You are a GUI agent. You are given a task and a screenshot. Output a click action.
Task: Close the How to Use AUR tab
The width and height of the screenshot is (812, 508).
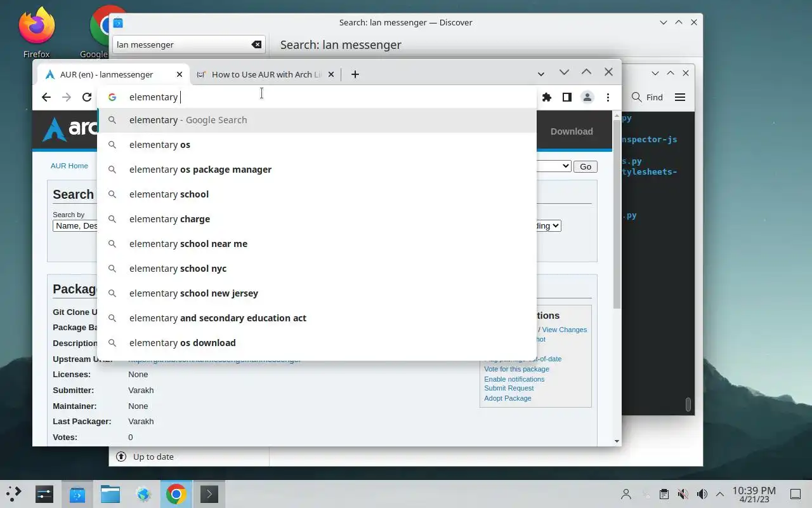tap(331, 74)
